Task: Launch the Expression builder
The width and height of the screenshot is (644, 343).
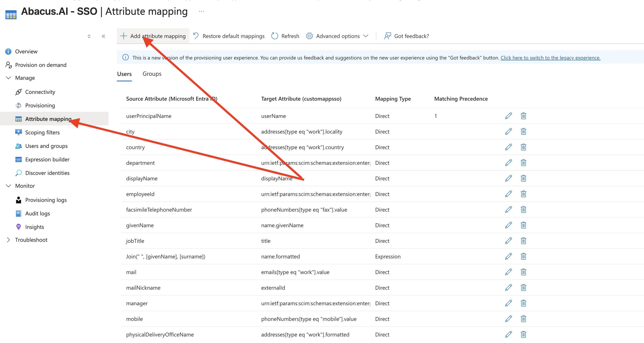Action: [x=47, y=159]
